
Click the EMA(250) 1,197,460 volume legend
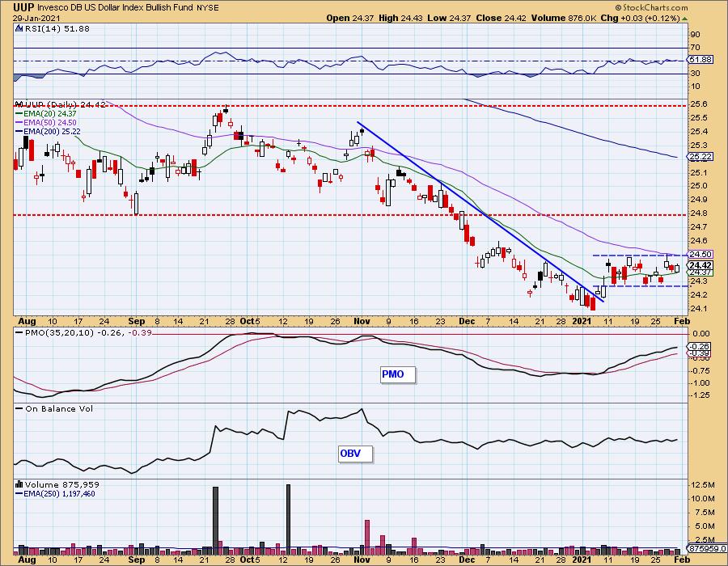(x=59, y=493)
